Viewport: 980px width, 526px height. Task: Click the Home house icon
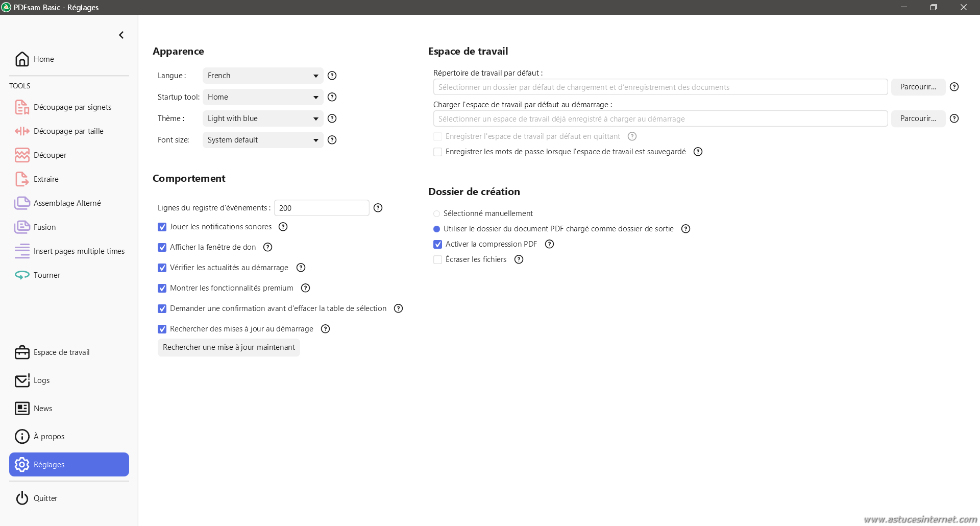tap(22, 59)
